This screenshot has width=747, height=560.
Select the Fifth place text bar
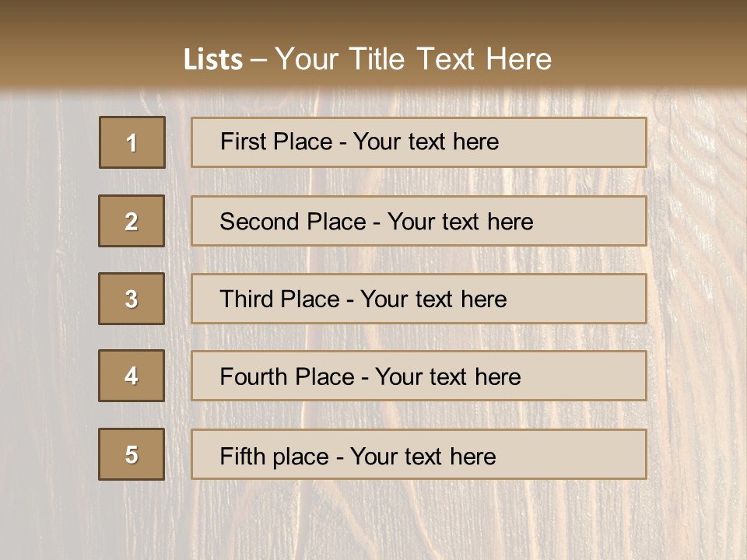[419, 454]
